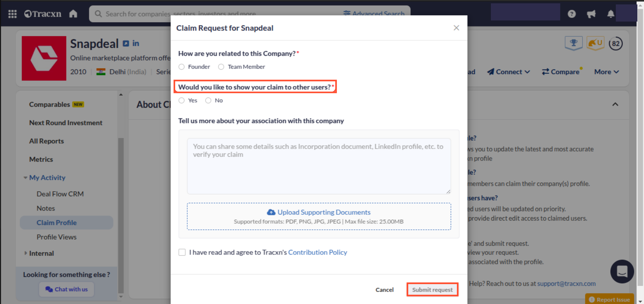Open the apps grid menu icon
This screenshot has width=644, height=304.
[12, 14]
